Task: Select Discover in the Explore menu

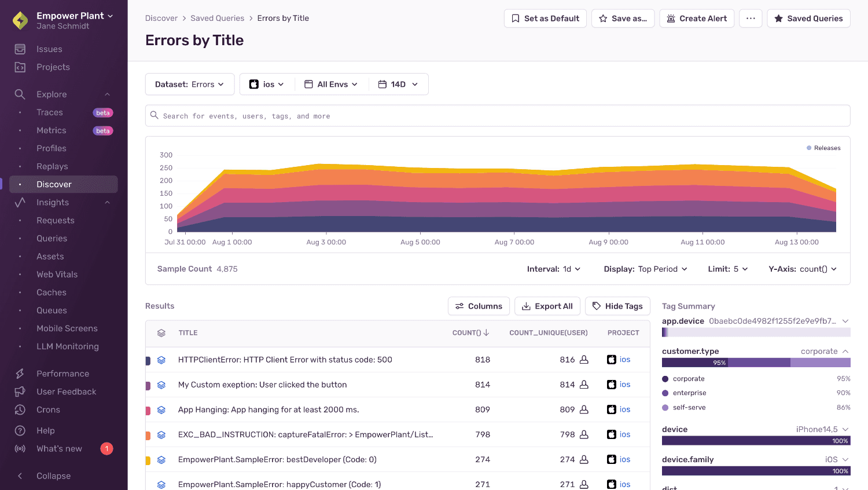Action: (x=54, y=184)
